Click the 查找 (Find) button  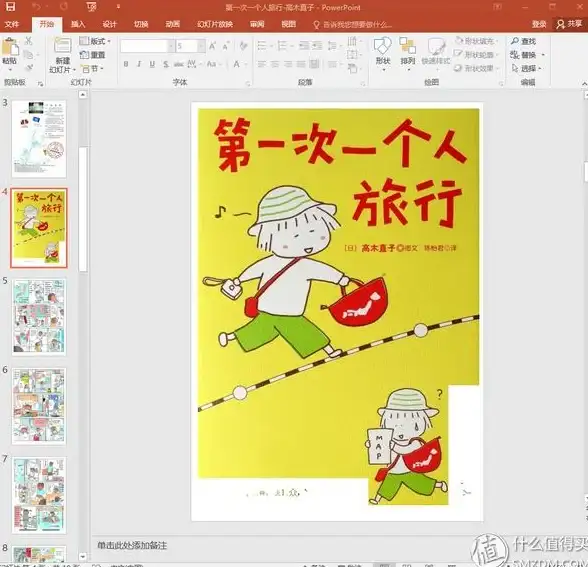(x=524, y=41)
